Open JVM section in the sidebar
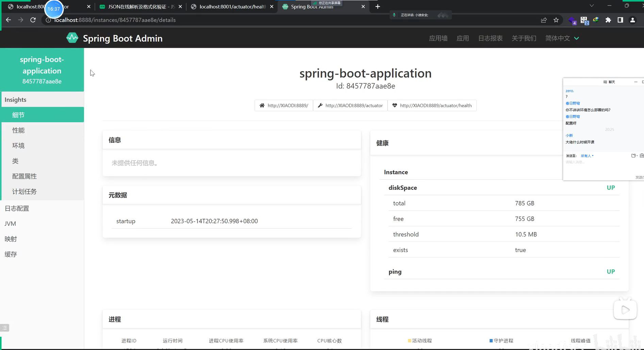644x350 pixels. tap(43, 223)
